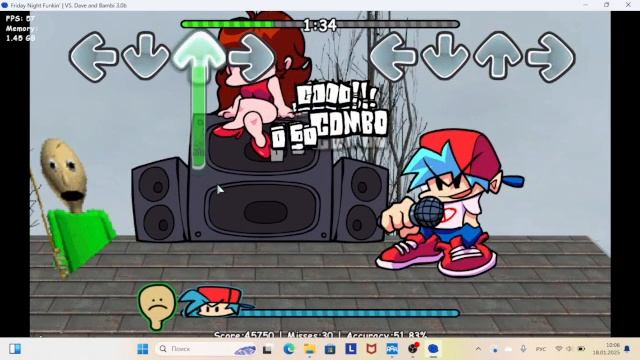
Task: Click the taskbar search box
Action: pos(207,349)
